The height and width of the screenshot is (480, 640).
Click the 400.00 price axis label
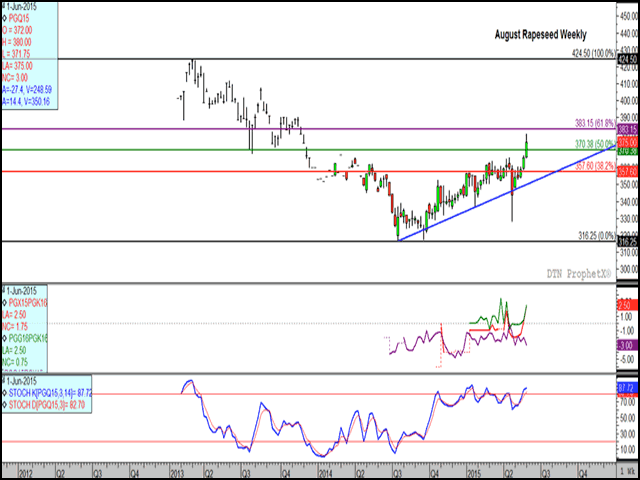click(629, 100)
